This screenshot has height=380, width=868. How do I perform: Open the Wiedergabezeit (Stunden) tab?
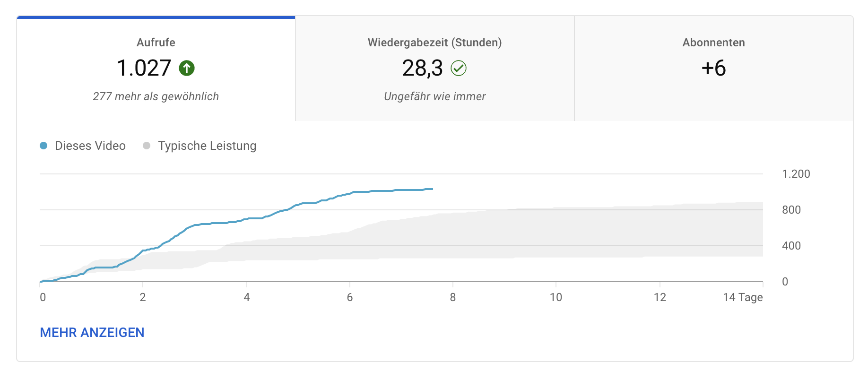point(434,43)
